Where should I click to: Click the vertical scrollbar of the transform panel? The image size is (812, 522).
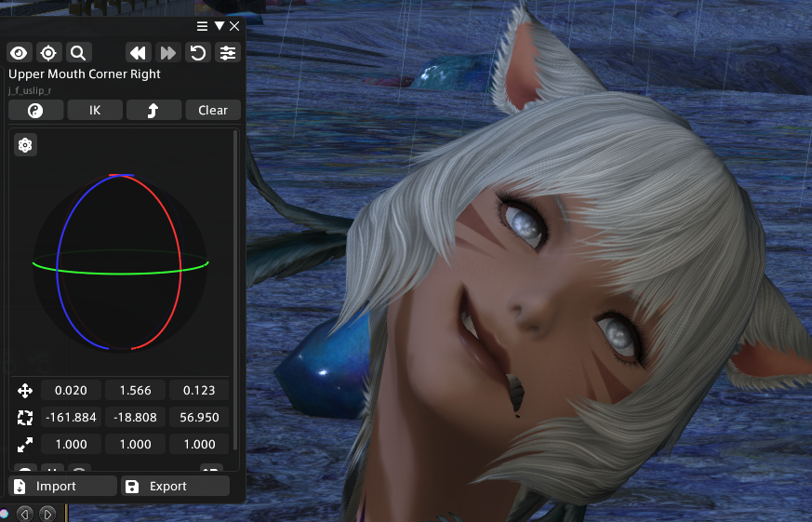tap(235, 290)
